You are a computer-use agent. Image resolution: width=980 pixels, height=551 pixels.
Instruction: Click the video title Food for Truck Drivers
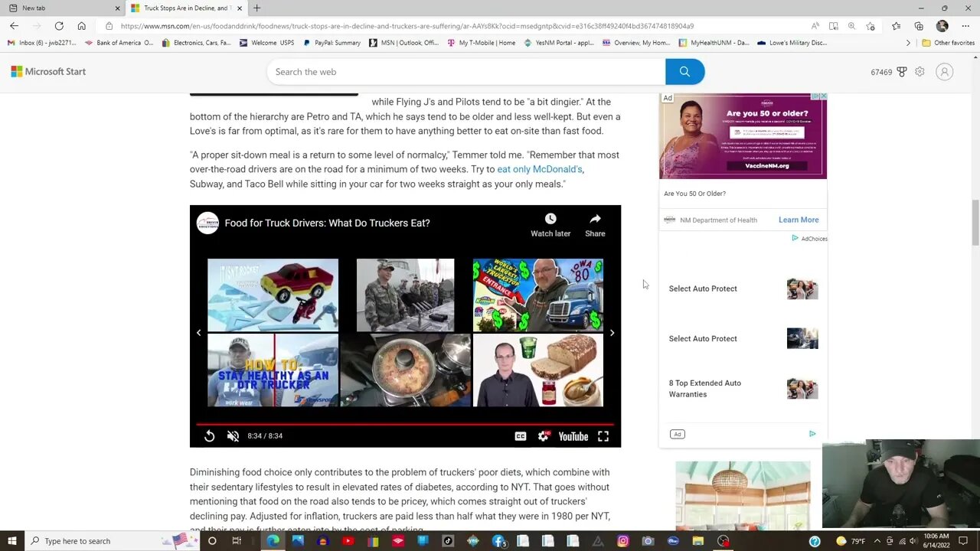pos(327,223)
